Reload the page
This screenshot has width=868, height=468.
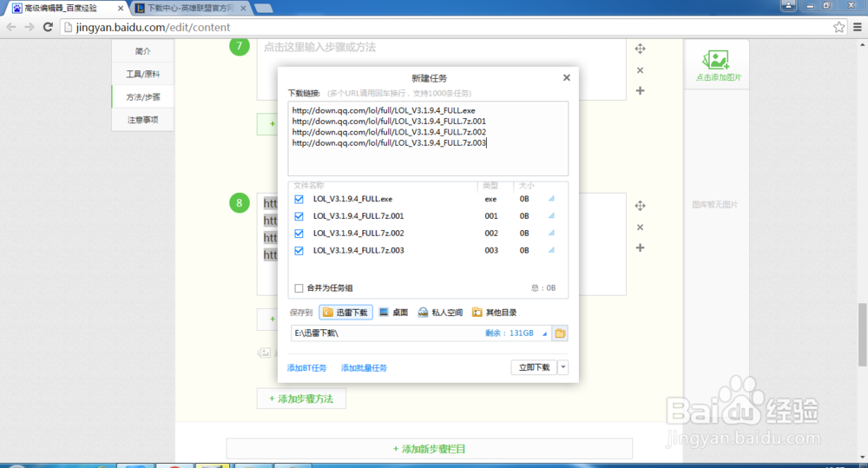[x=48, y=27]
